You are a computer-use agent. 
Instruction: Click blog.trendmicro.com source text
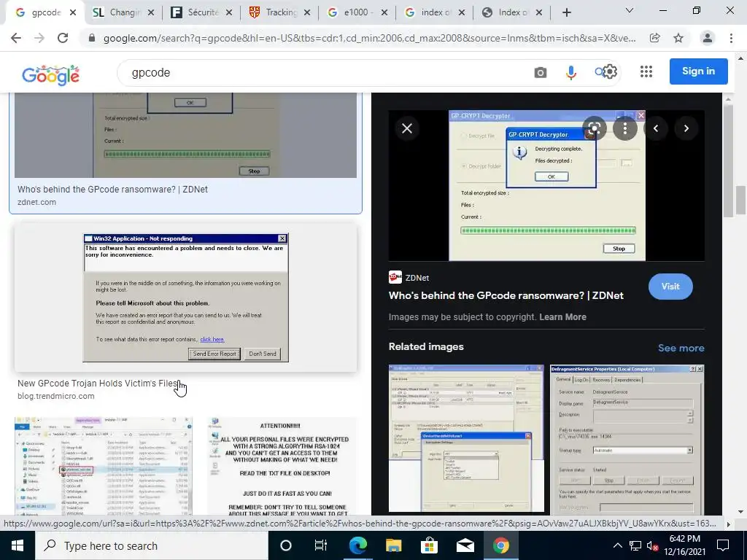[55, 396]
